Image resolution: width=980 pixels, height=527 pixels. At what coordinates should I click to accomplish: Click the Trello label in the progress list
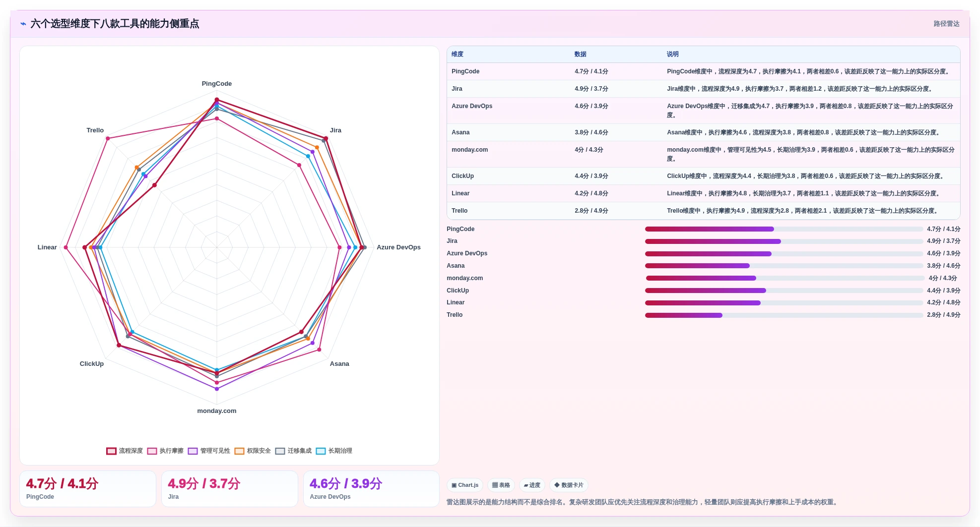[x=455, y=315]
